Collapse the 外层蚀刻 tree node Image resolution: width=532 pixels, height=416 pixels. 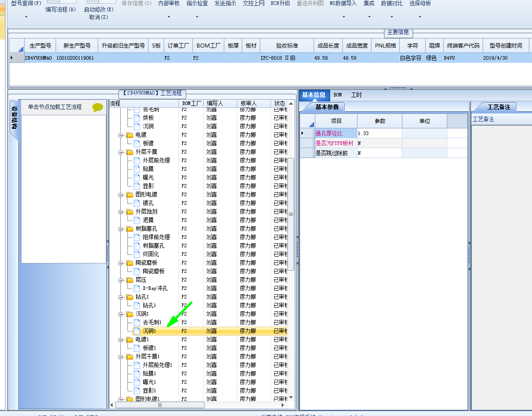click(x=121, y=212)
